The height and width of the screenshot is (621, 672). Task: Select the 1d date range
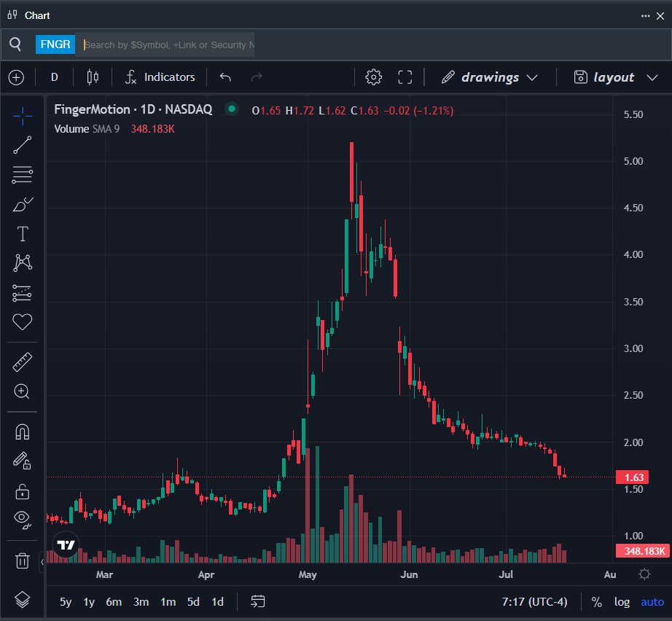tap(218, 602)
